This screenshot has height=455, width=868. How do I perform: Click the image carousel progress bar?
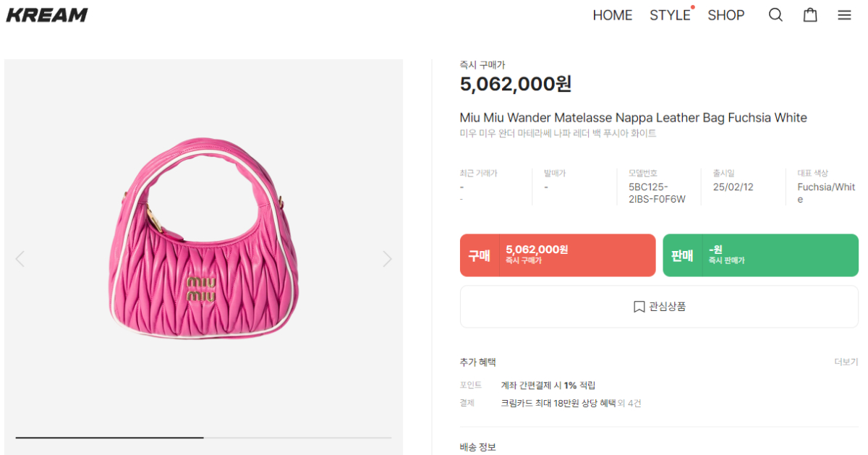[x=203, y=438]
